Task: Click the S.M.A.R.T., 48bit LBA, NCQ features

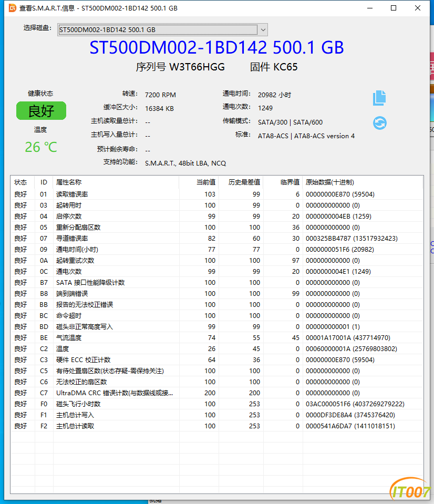Action: pos(185,163)
